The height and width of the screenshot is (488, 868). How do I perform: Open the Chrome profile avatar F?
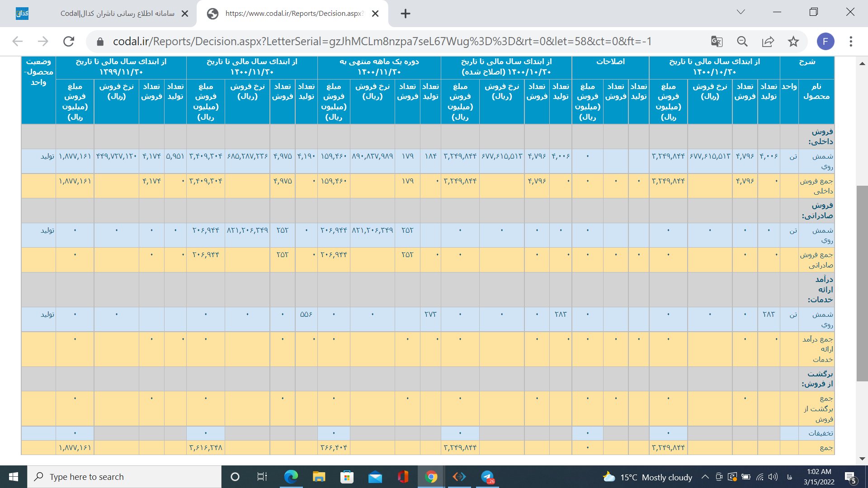(x=826, y=42)
